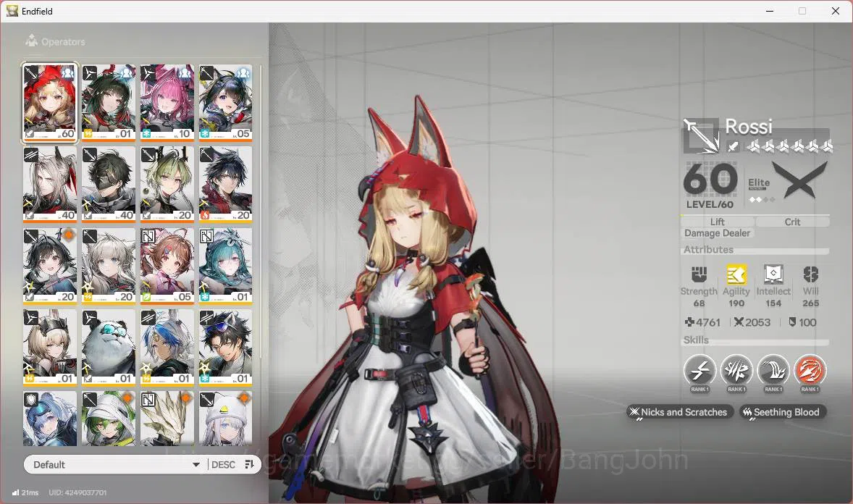Viewport: 853px width, 504px height.
Task: Close the Endfield window
Action: coord(835,11)
